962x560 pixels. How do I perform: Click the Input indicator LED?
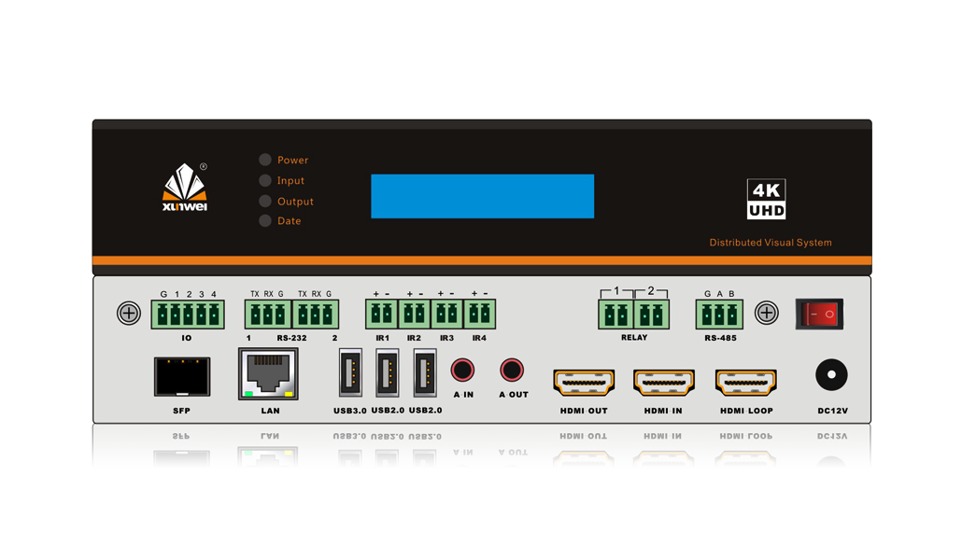(x=265, y=181)
